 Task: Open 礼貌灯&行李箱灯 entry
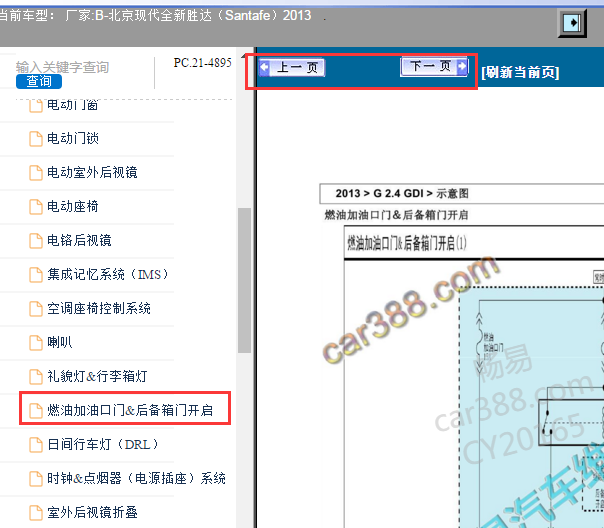[97, 376]
